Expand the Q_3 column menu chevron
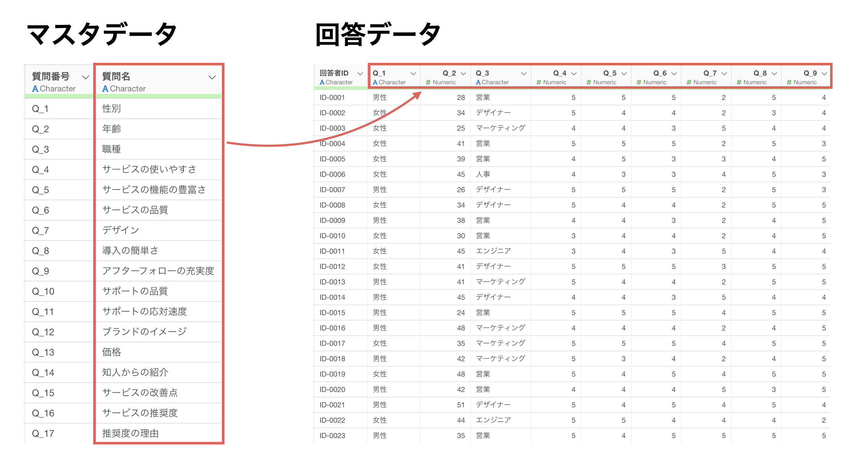Image resolution: width=868 pixels, height=465 pixels. [x=523, y=74]
